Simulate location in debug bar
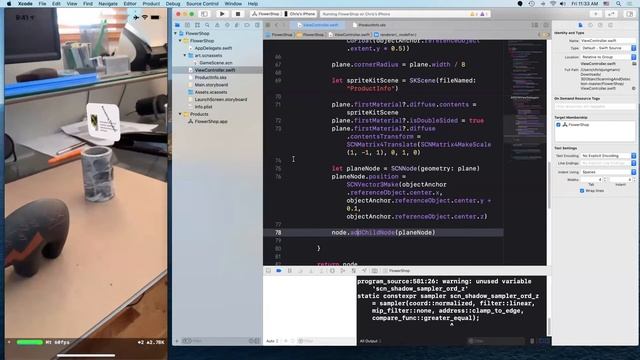The width and height of the screenshot is (640, 360). click(364, 271)
